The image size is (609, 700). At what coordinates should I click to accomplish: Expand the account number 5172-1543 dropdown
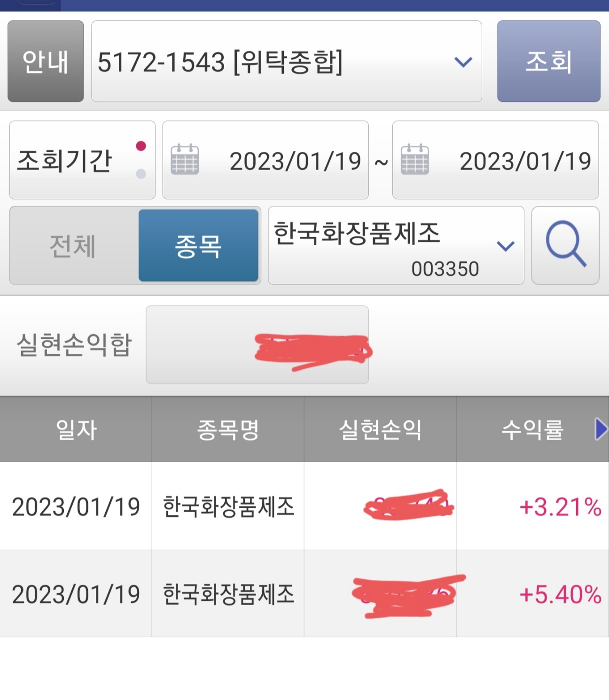[x=463, y=62]
